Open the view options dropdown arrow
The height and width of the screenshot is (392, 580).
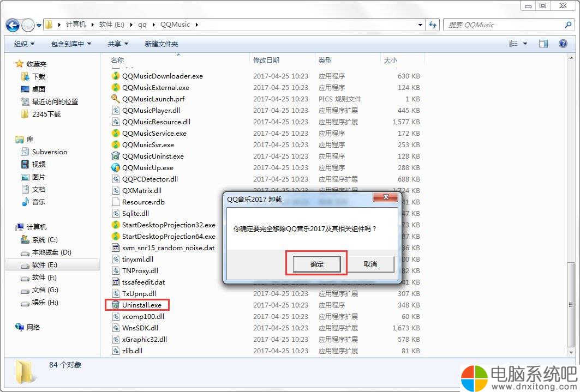pyautogui.click(x=525, y=44)
